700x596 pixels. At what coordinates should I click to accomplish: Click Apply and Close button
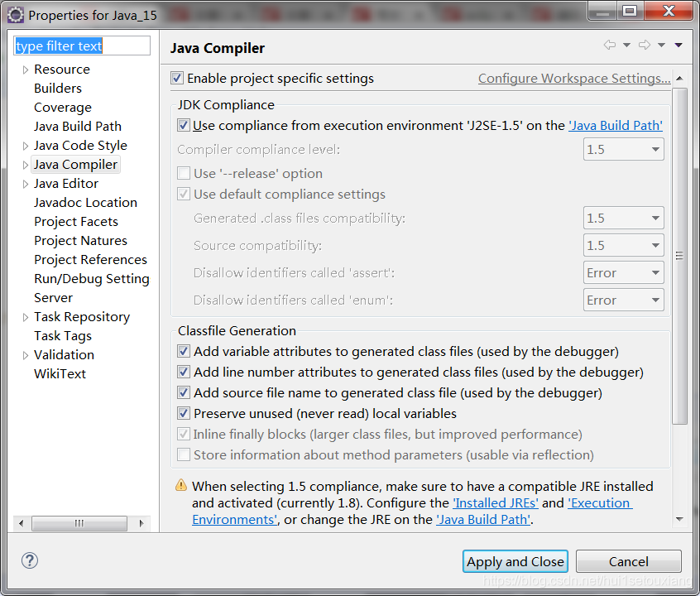515,561
